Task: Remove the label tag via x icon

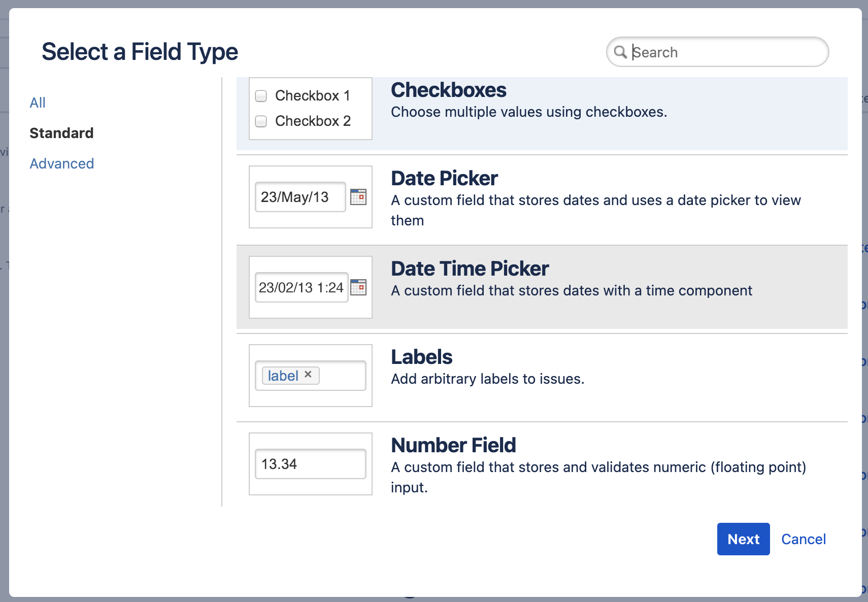Action: [308, 375]
